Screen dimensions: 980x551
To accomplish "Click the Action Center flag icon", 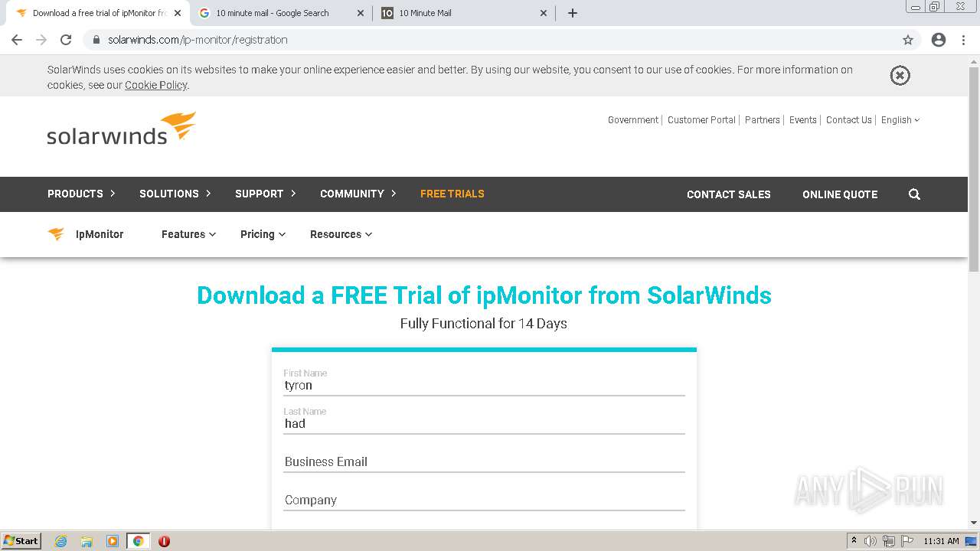I will click(907, 541).
